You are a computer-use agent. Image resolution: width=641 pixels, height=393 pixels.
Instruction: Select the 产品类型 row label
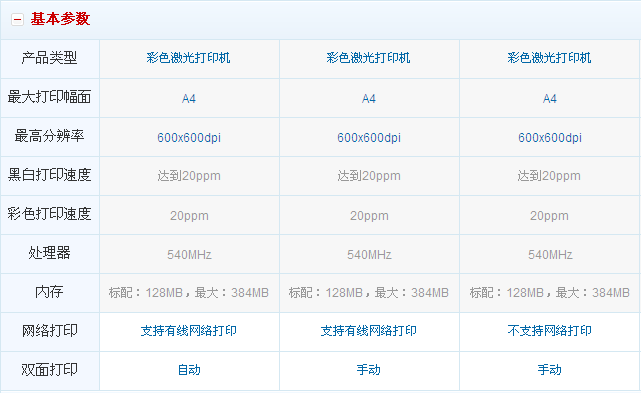click(x=49, y=58)
